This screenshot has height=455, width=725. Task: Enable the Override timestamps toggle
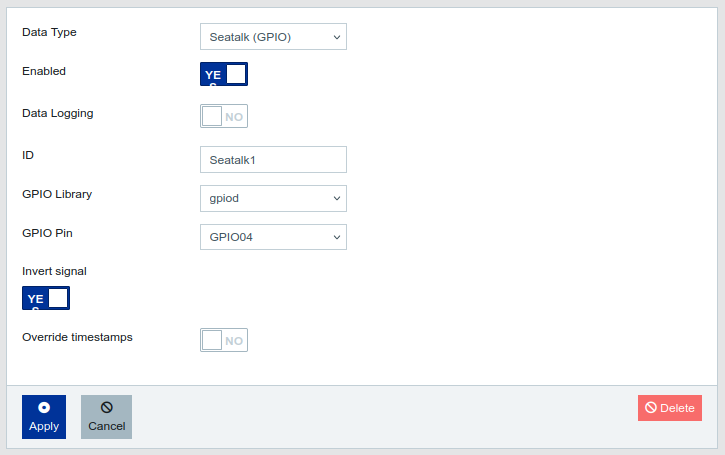(224, 340)
